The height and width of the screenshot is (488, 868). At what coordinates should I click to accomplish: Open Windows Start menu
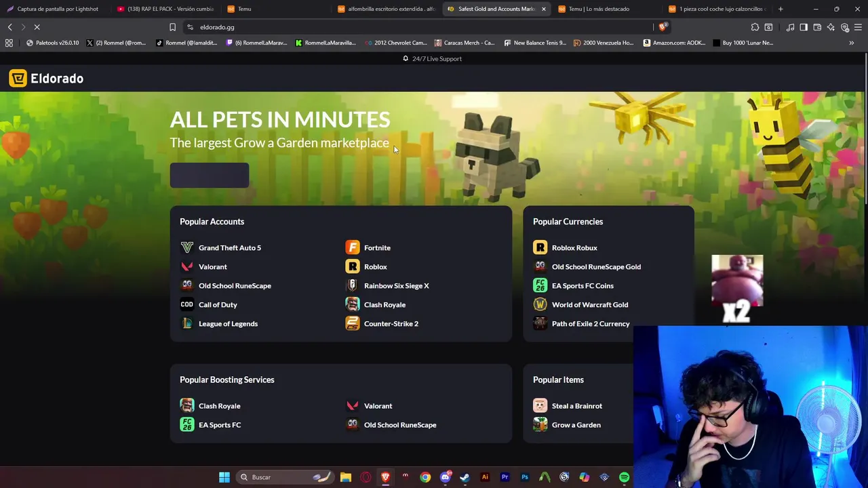224,477
